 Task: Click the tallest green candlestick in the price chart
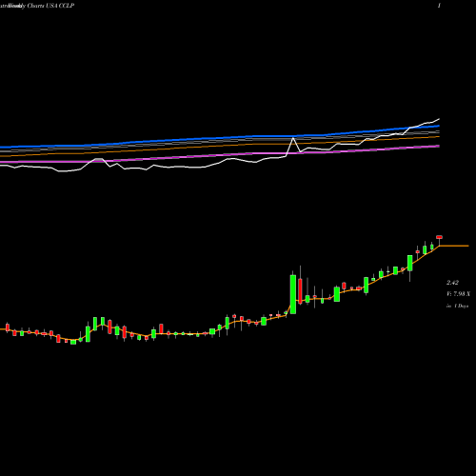[x=293, y=294]
